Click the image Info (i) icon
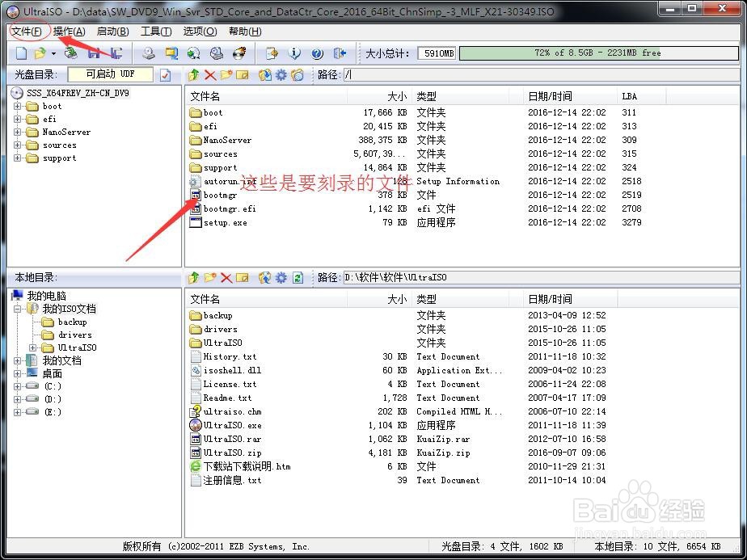Image resolution: width=747 pixels, height=560 pixels. point(294,53)
